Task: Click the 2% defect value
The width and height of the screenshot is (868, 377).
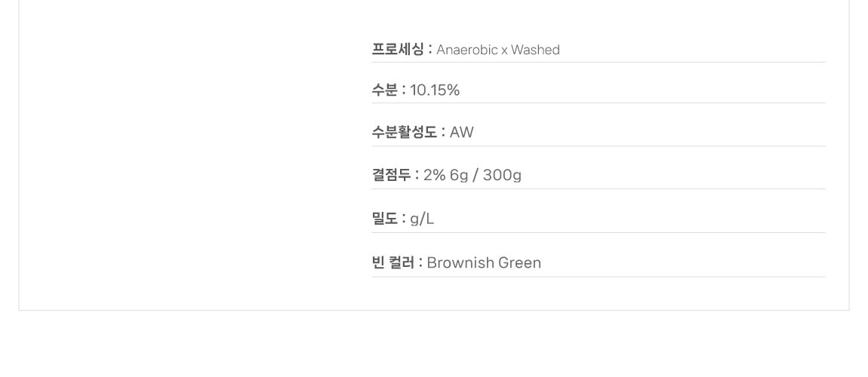Action: [434, 176]
